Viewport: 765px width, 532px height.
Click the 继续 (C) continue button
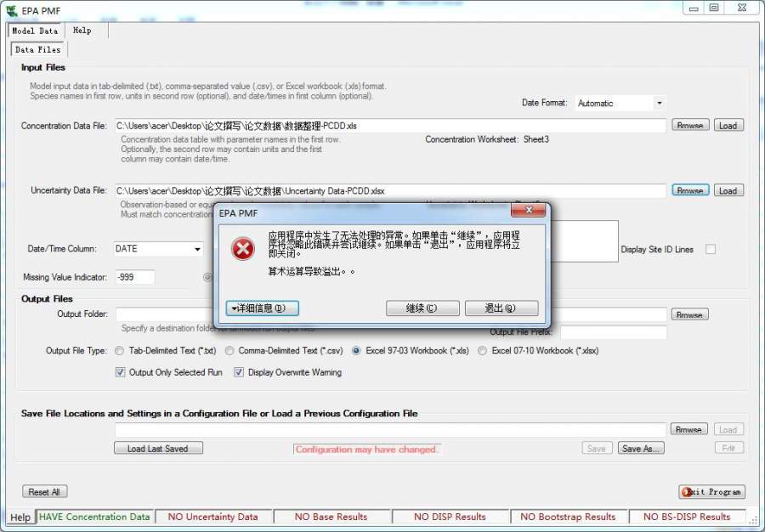point(422,308)
